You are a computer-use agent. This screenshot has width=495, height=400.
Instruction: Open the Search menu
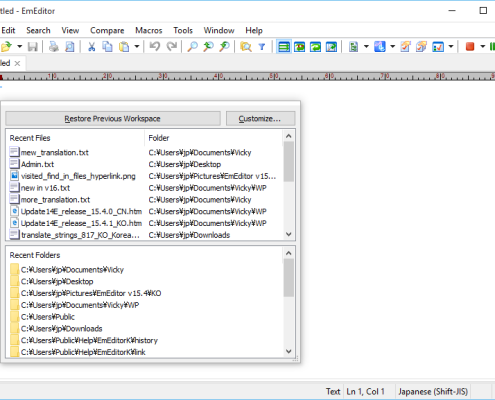click(38, 31)
